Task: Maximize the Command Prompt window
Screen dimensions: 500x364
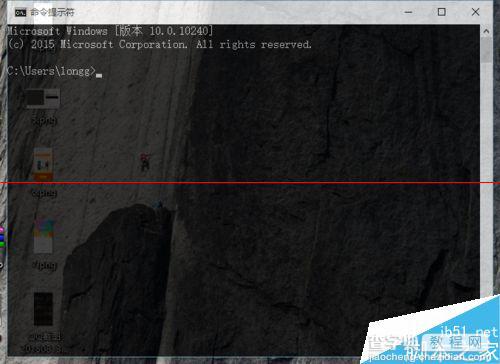Action: click(x=441, y=12)
